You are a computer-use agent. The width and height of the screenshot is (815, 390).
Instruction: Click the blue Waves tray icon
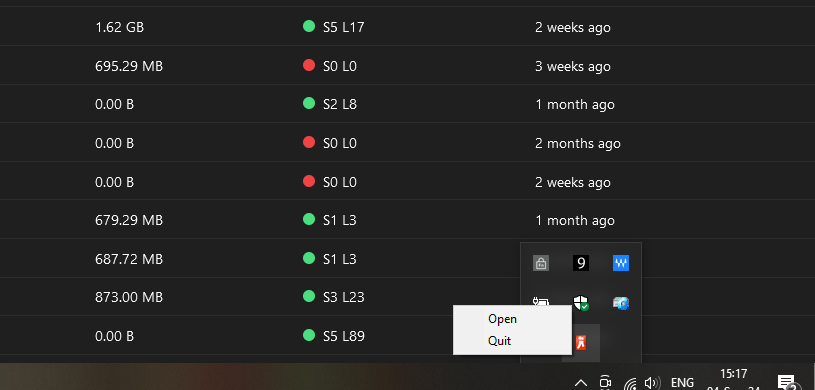tap(621, 263)
